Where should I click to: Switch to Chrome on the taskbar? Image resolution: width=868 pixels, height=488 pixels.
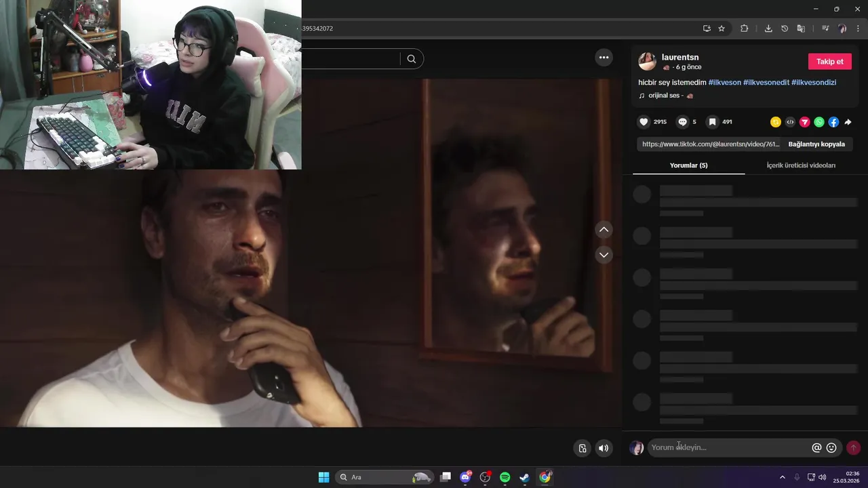click(545, 477)
